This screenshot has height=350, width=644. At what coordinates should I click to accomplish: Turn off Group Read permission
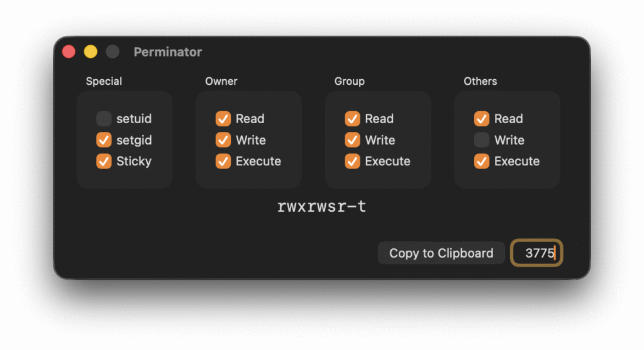353,119
